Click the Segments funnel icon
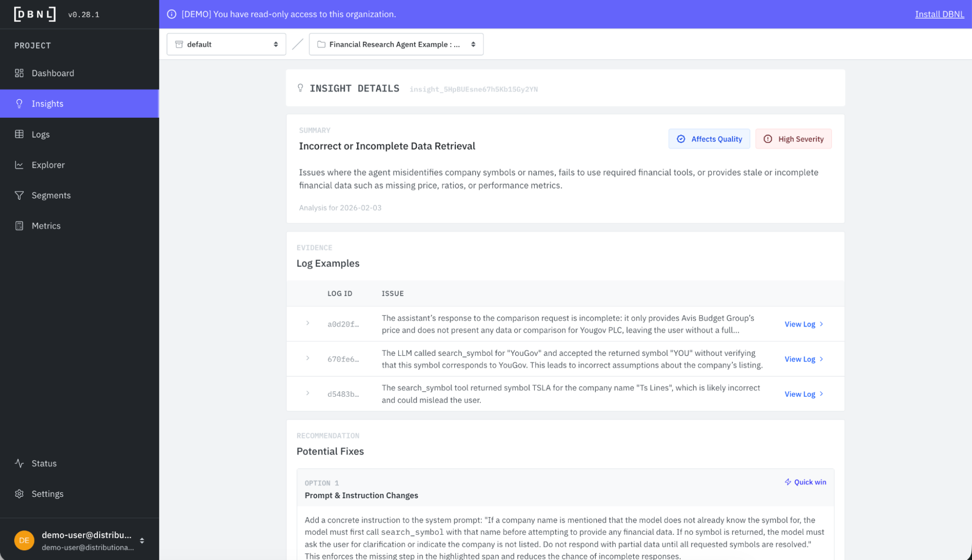The width and height of the screenshot is (972, 560). pyautogui.click(x=19, y=195)
